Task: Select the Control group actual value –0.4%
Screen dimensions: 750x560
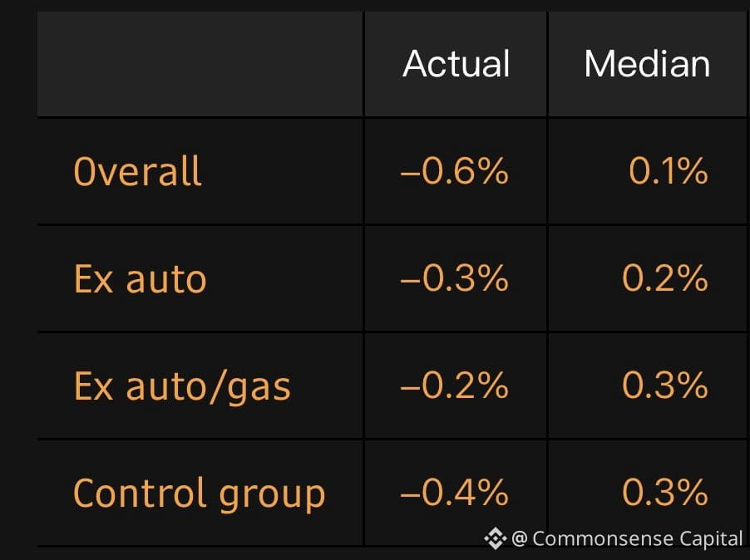Action: [454, 493]
